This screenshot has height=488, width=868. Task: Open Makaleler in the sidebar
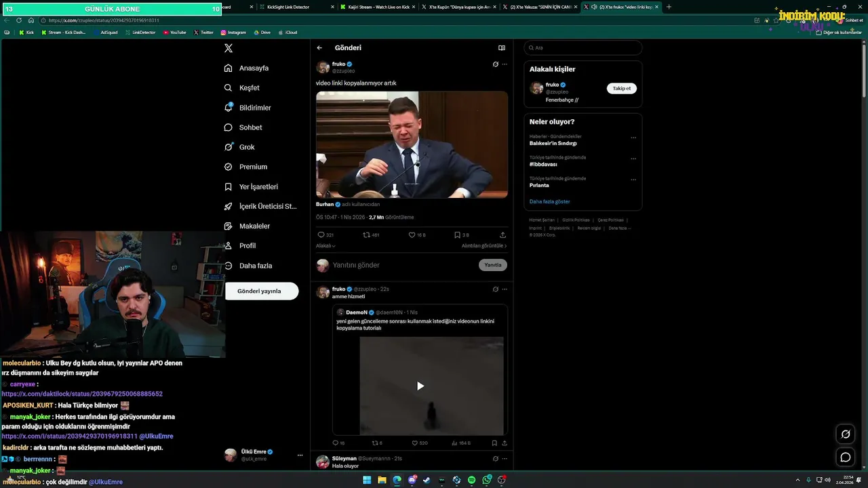tap(247, 226)
